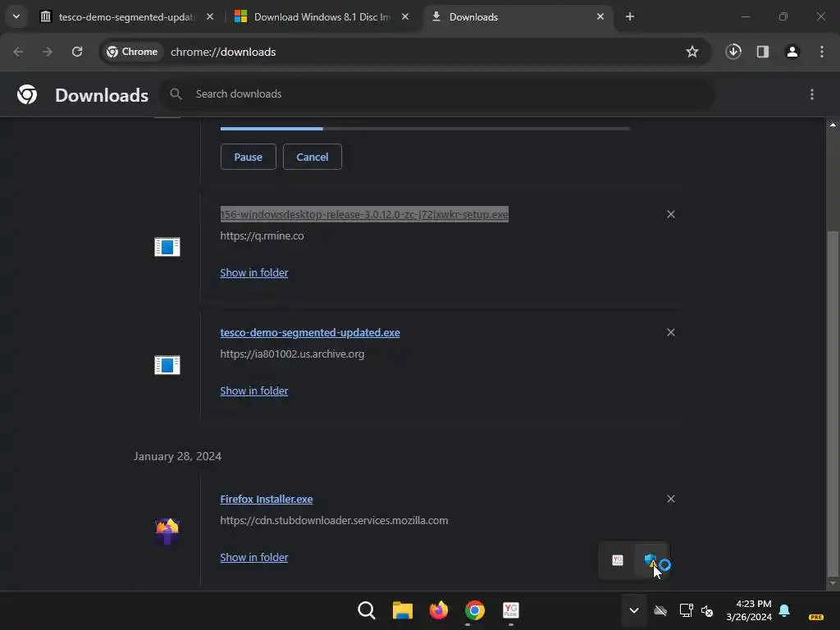The width and height of the screenshot is (840, 630).
Task: Click the search magnifier in Downloads header
Action: [176, 94]
